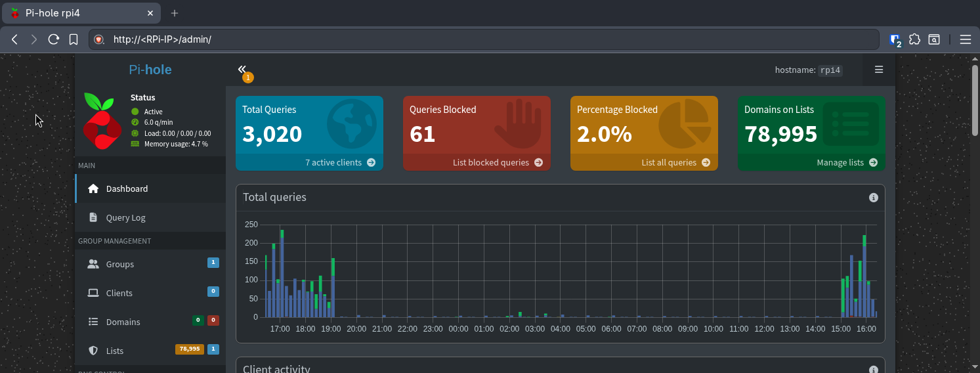Collapse the sidebar with the double-chevron icon
Image resolution: width=980 pixels, height=373 pixels.
(242, 69)
